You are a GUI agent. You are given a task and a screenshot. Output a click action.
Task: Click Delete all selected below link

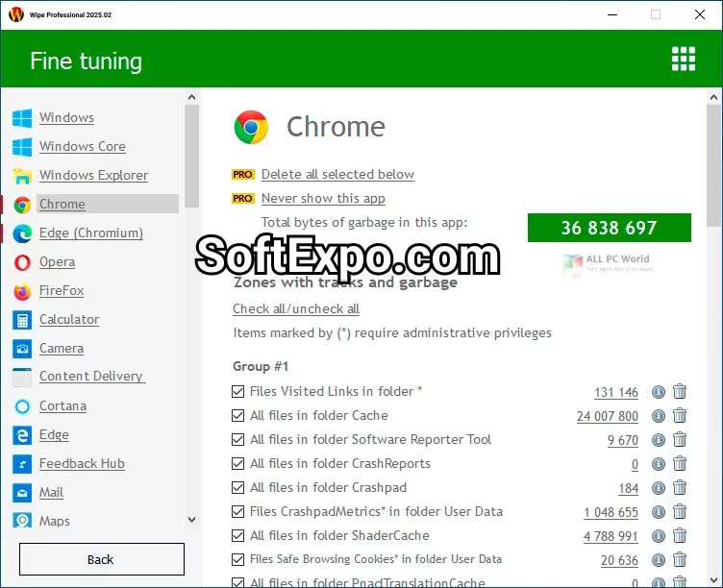tap(337, 175)
